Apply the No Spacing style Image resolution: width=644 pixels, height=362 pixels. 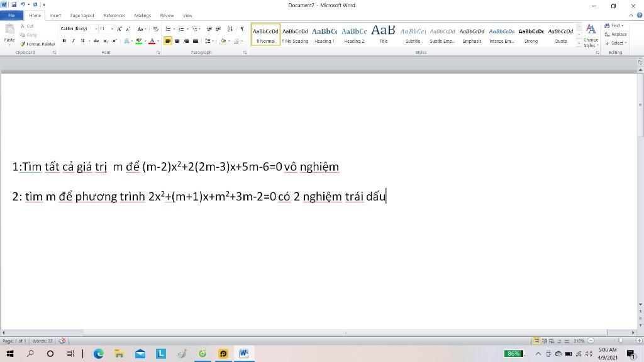[x=295, y=35]
